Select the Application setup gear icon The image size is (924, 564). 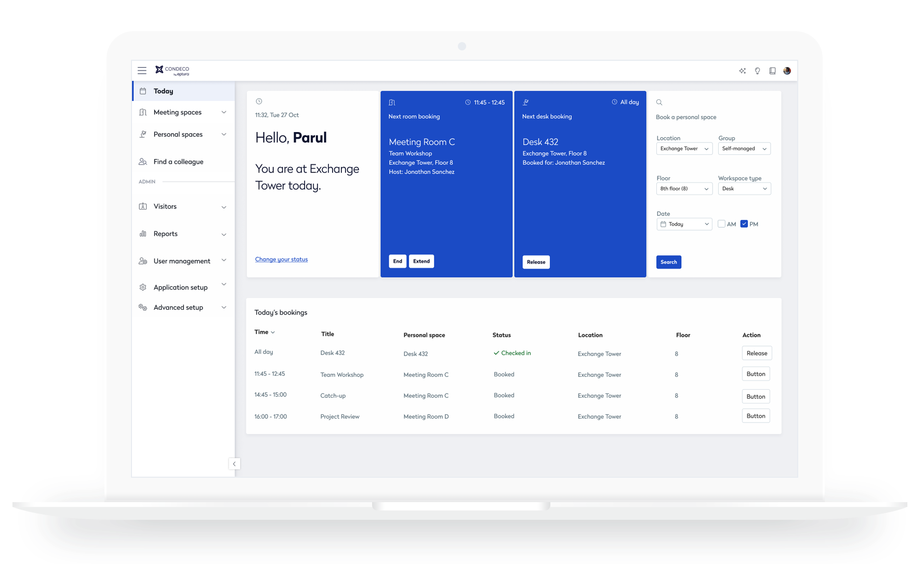click(143, 286)
